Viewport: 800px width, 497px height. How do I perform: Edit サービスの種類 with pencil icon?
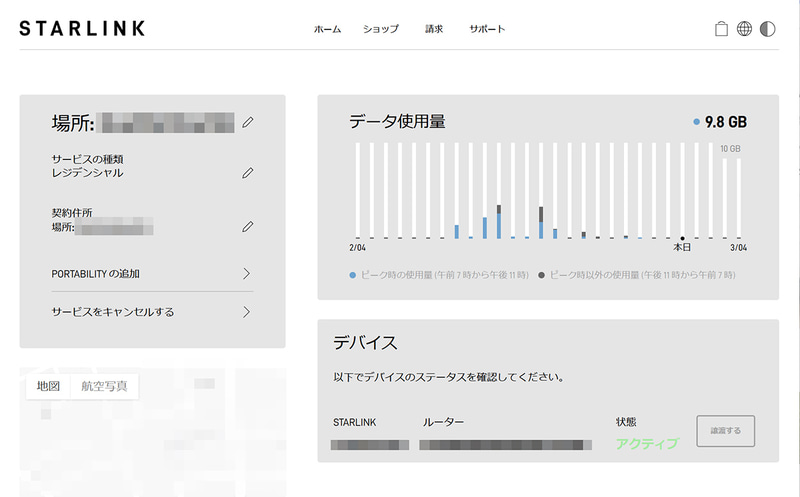[x=247, y=173]
